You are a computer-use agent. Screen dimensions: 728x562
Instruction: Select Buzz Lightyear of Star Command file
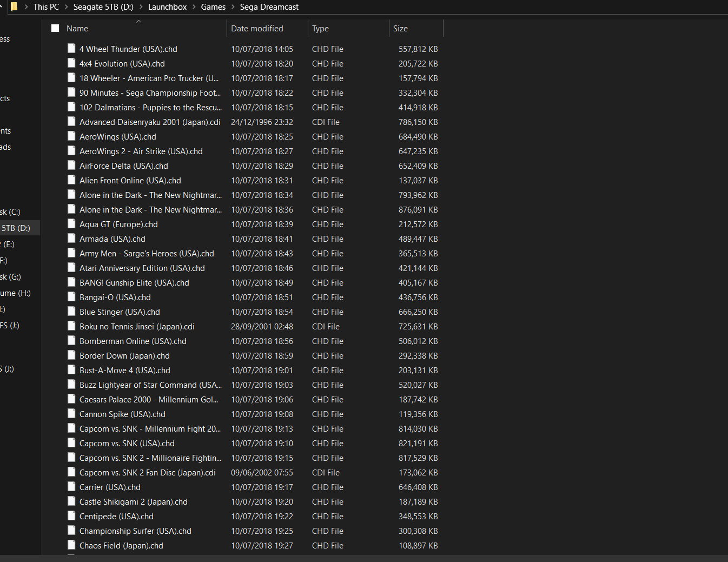(x=150, y=385)
